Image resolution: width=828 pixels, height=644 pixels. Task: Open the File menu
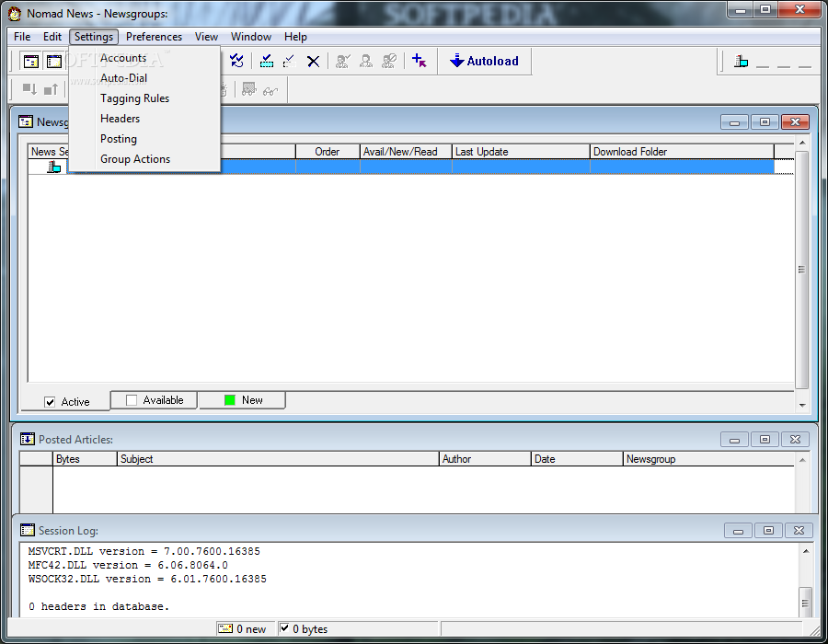point(22,37)
